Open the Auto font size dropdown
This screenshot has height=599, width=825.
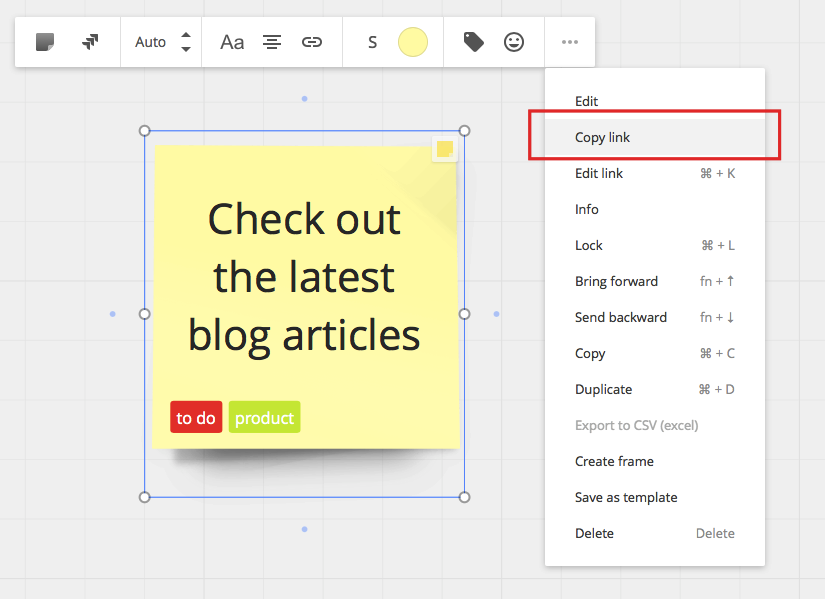151,42
